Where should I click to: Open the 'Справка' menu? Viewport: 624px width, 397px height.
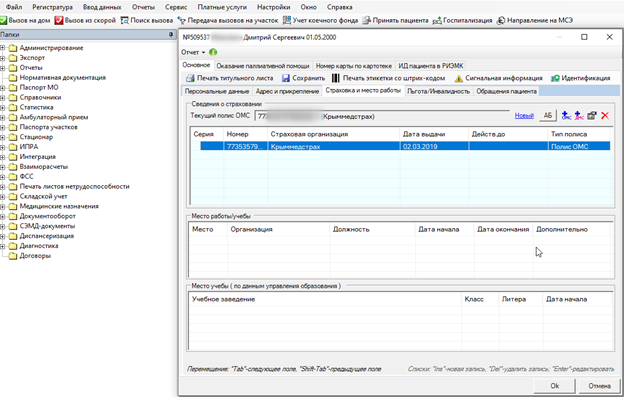[x=339, y=7]
